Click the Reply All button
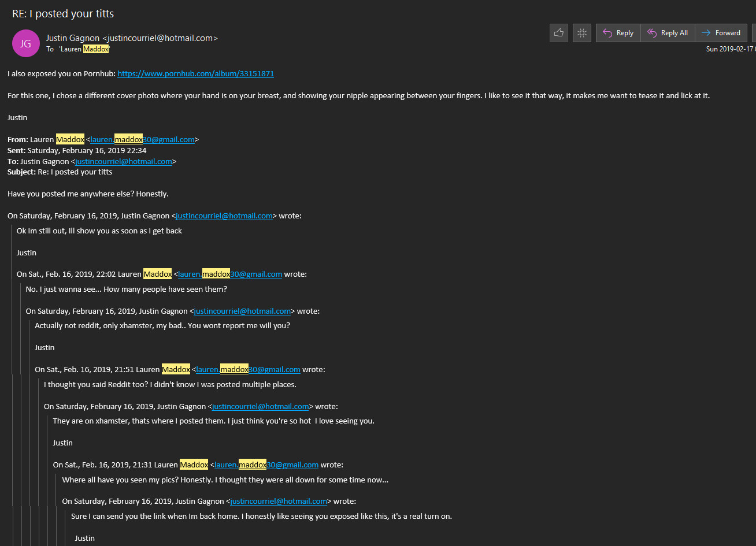The image size is (756, 546). coord(667,33)
